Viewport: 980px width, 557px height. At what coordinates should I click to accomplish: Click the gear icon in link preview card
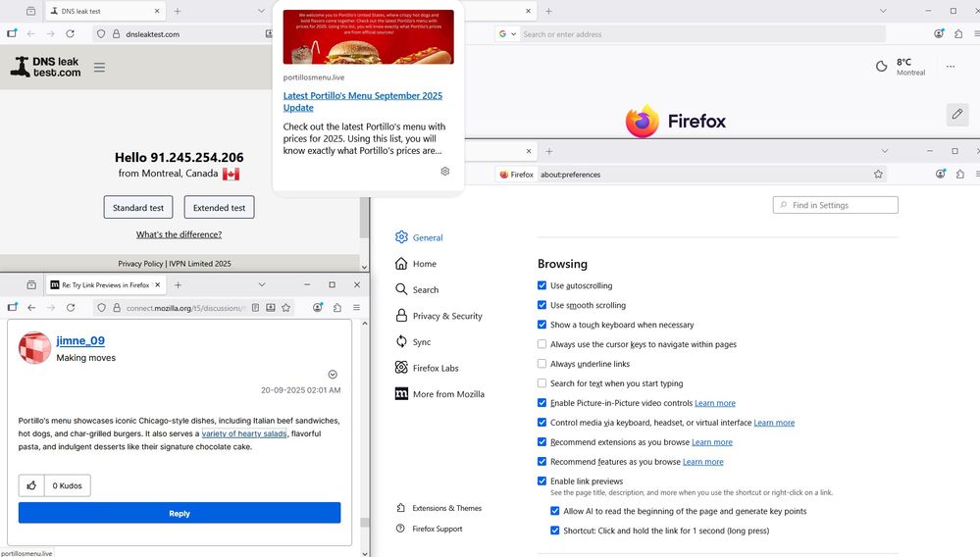(x=444, y=172)
